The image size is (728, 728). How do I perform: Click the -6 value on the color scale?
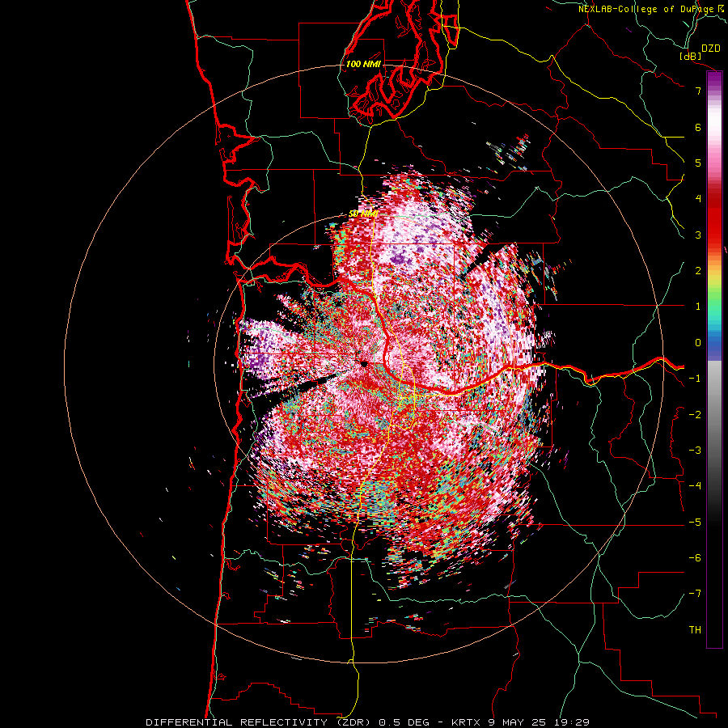click(695, 558)
